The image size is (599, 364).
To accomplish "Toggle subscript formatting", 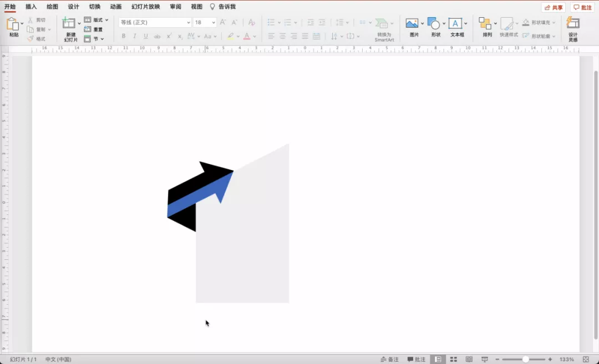I will [180, 36].
